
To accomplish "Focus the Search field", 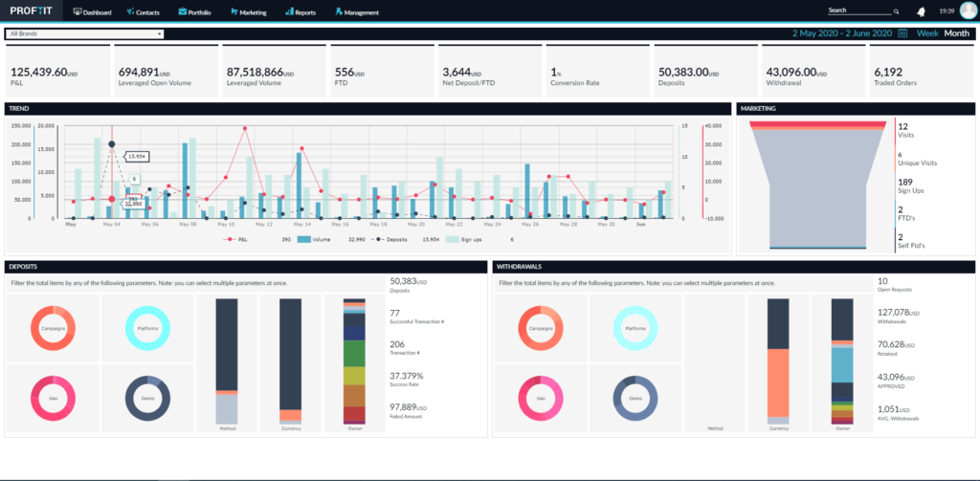I will pyautogui.click(x=859, y=11).
